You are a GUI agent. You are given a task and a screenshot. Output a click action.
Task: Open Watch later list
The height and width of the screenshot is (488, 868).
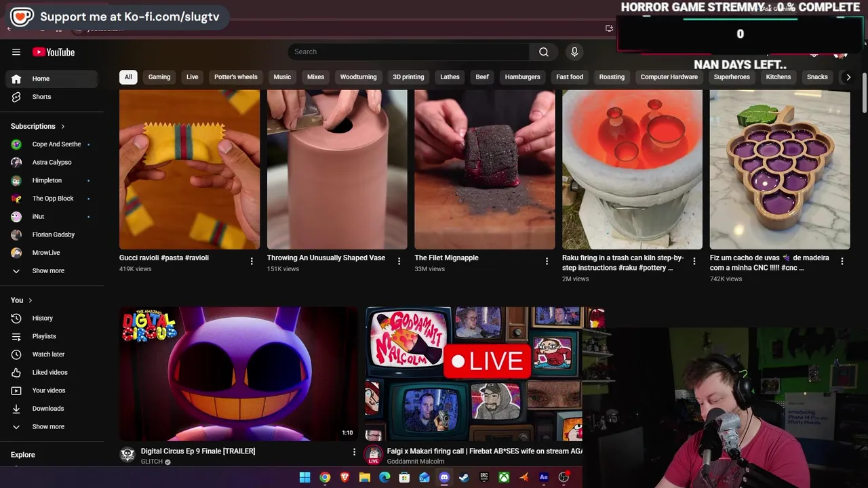52,354
